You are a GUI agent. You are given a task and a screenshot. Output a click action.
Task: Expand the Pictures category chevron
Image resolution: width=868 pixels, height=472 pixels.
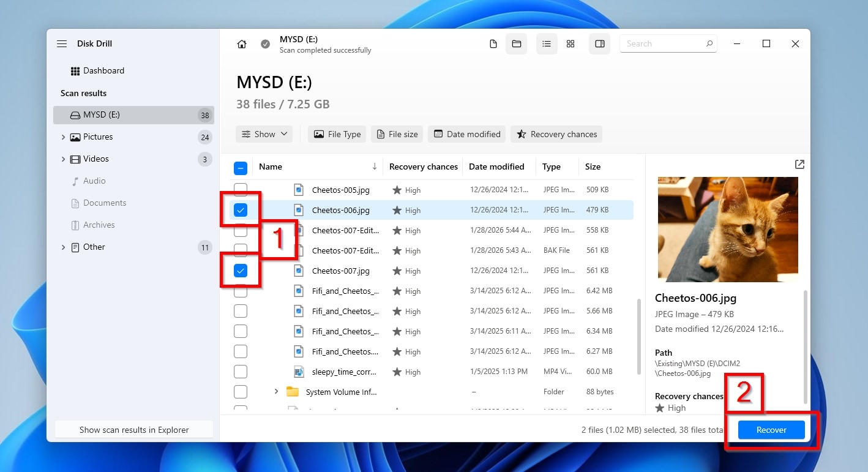pyautogui.click(x=63, y=137)
